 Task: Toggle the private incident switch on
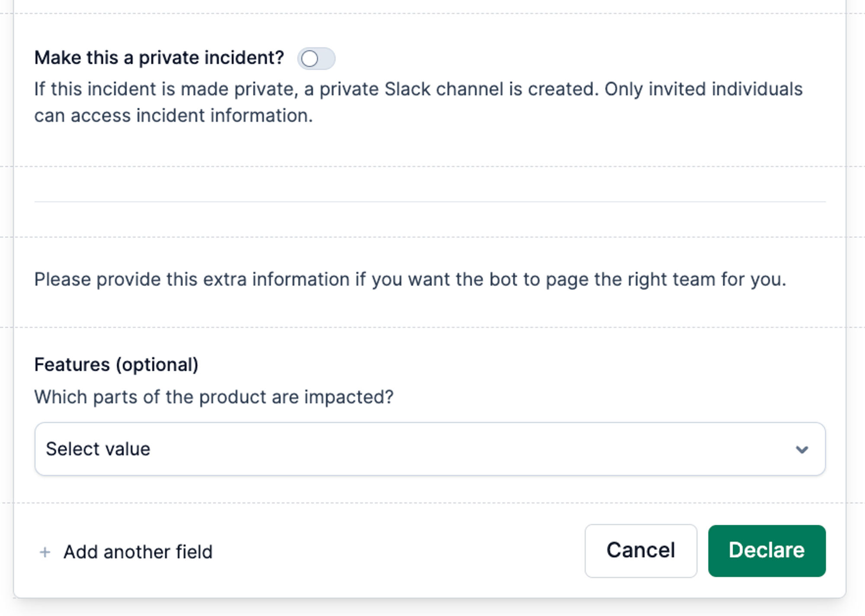click(316, 58)
